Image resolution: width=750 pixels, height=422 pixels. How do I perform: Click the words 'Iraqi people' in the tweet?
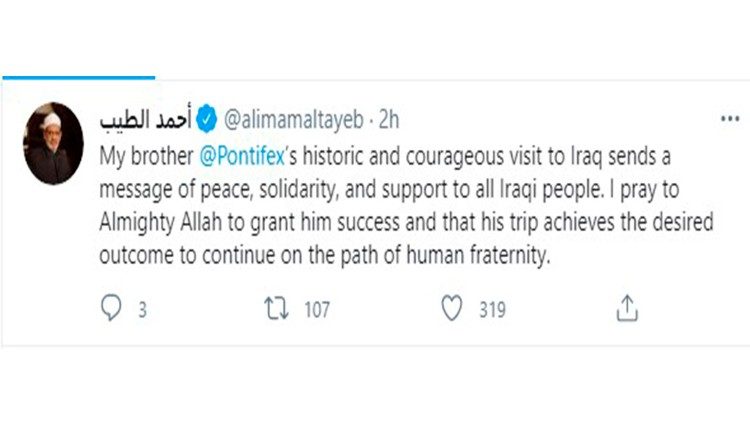532,189
